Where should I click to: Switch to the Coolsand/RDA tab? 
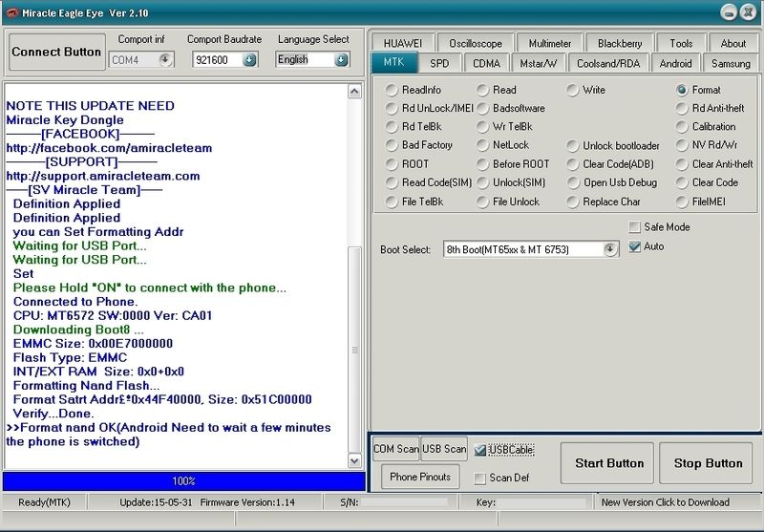coord(608,63)
